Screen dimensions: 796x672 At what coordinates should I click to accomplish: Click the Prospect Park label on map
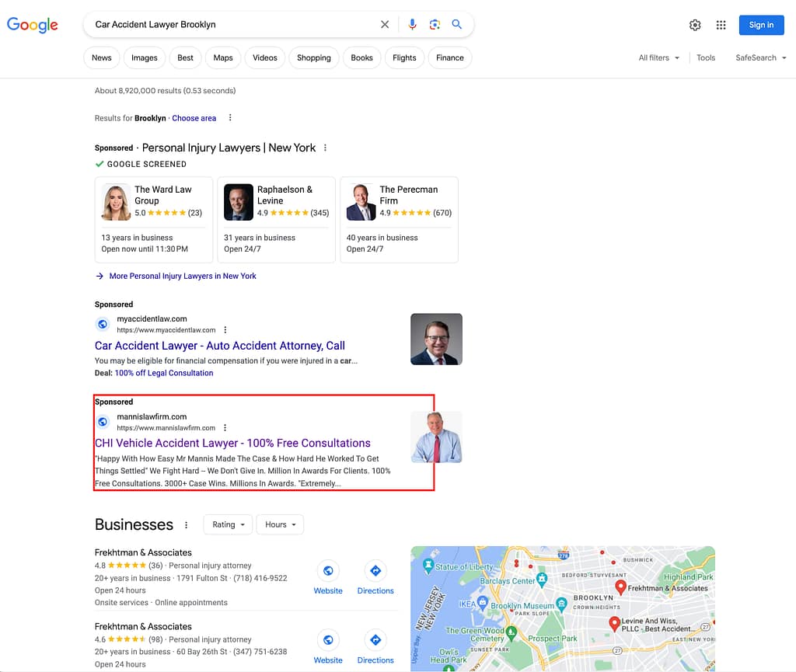pyautogui.click(x=553, y=639)
